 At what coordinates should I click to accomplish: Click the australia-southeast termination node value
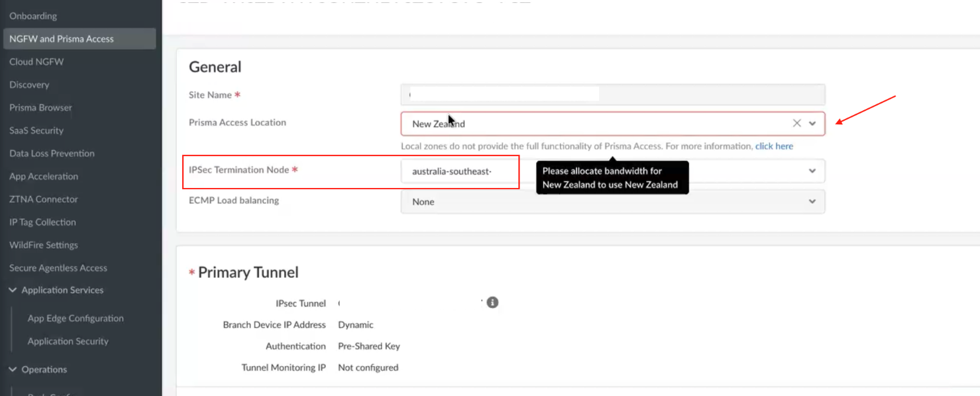tap(452, 171)
